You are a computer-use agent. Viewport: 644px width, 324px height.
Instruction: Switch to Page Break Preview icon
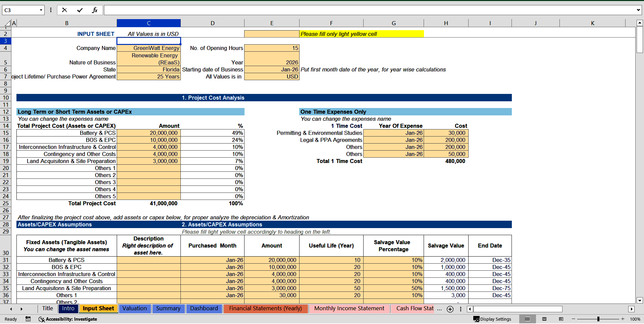coord(561,319)
